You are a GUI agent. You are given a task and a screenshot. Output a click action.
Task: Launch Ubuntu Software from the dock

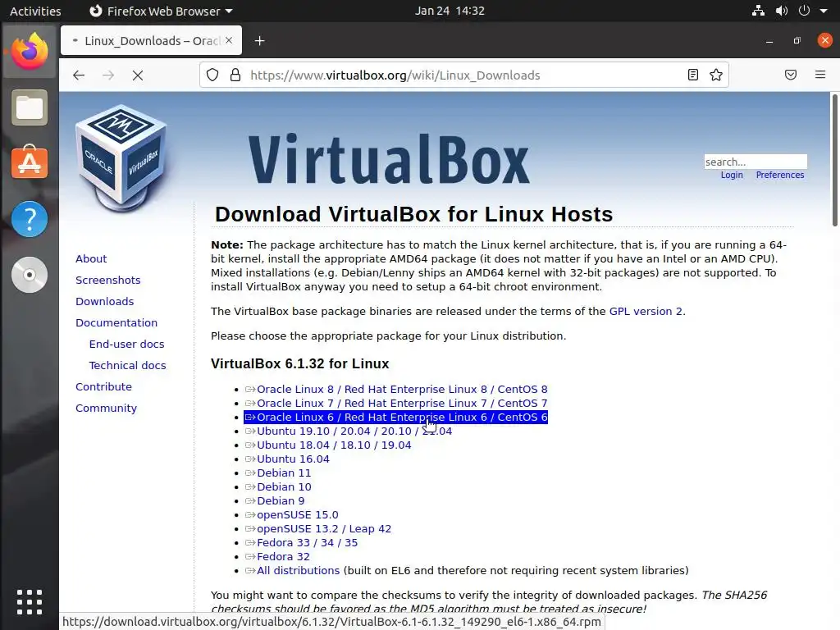[x=30, y=163]
